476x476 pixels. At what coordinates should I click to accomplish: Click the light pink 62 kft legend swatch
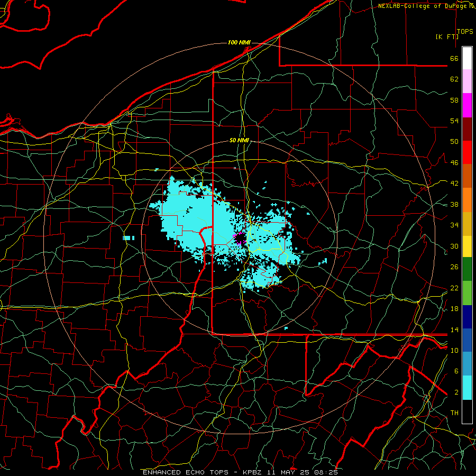467,81
